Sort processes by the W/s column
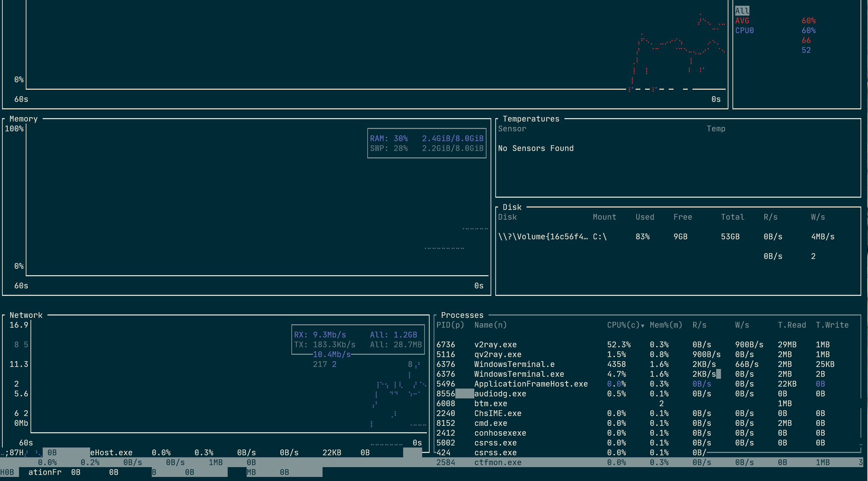Screen dimensions: 868x481 click(742, 325)
